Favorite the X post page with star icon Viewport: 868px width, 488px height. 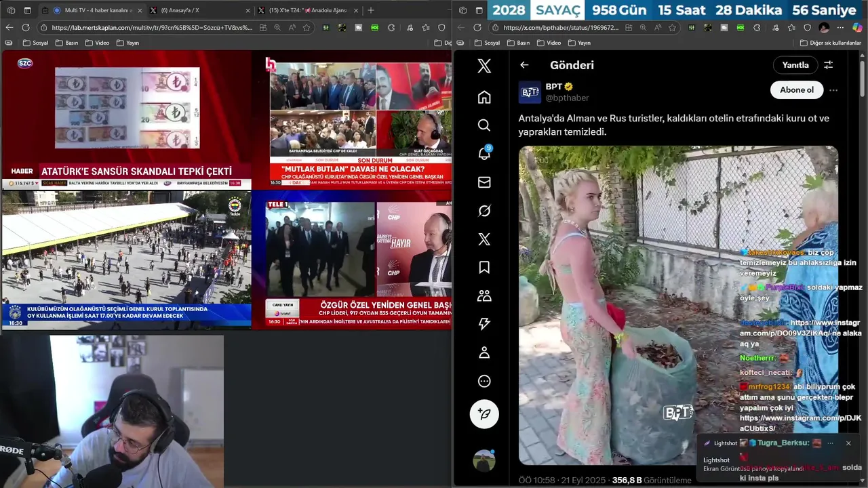coord(672,28)
